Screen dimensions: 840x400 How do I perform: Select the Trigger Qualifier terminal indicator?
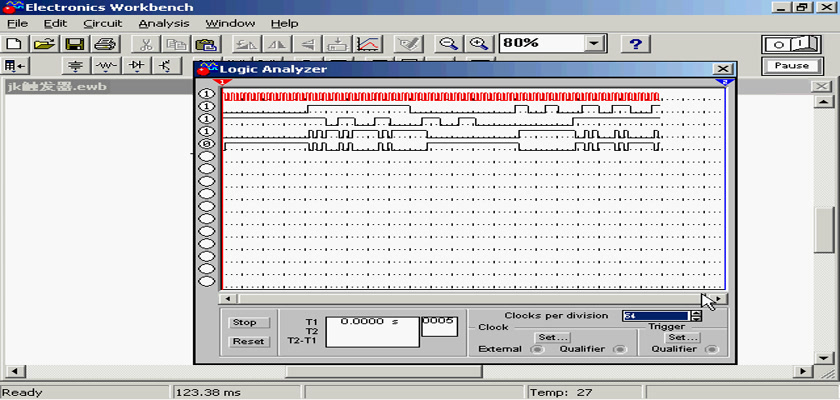pos(711,349)
